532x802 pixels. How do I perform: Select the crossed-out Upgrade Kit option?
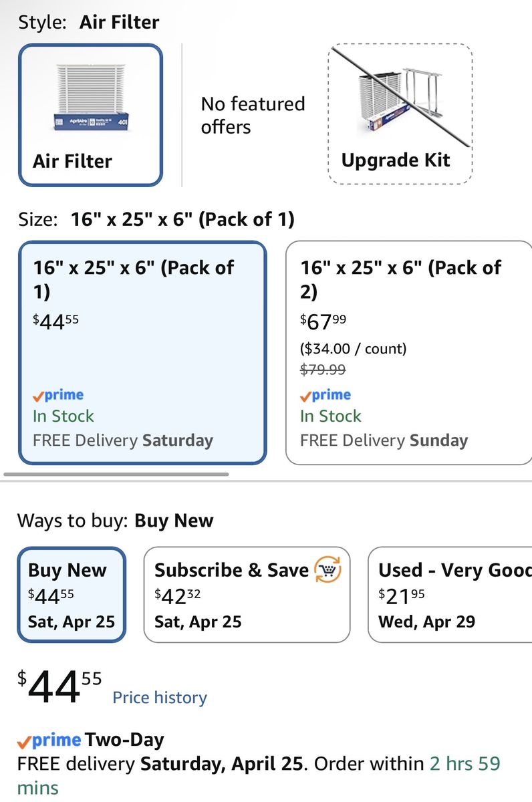click(400, 114)
